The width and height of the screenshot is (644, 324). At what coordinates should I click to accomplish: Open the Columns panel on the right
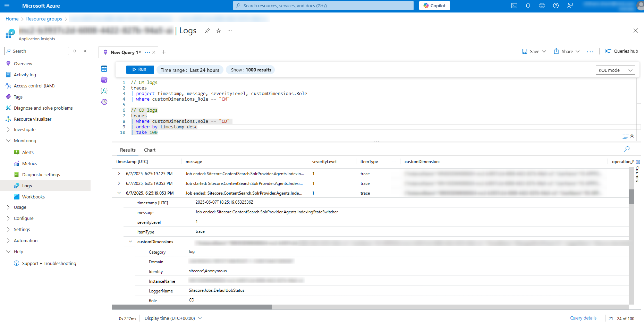(638, 171)
